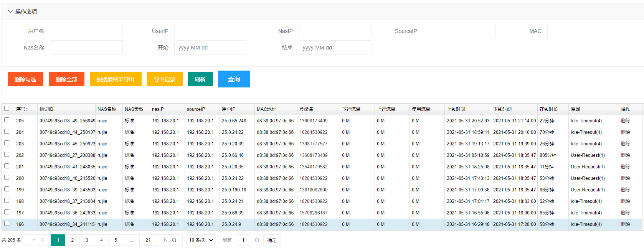644x252 pixels.
Task: Click the 导出记录 button
Action: coord(165,79)
